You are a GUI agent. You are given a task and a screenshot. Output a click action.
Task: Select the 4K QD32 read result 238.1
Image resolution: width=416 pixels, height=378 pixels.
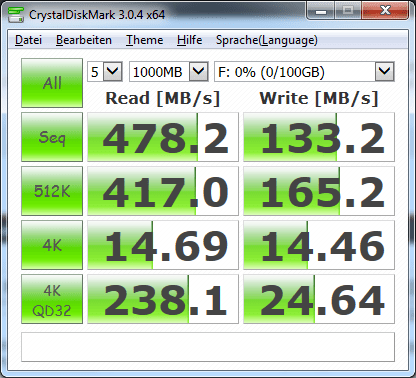point(163,299)
